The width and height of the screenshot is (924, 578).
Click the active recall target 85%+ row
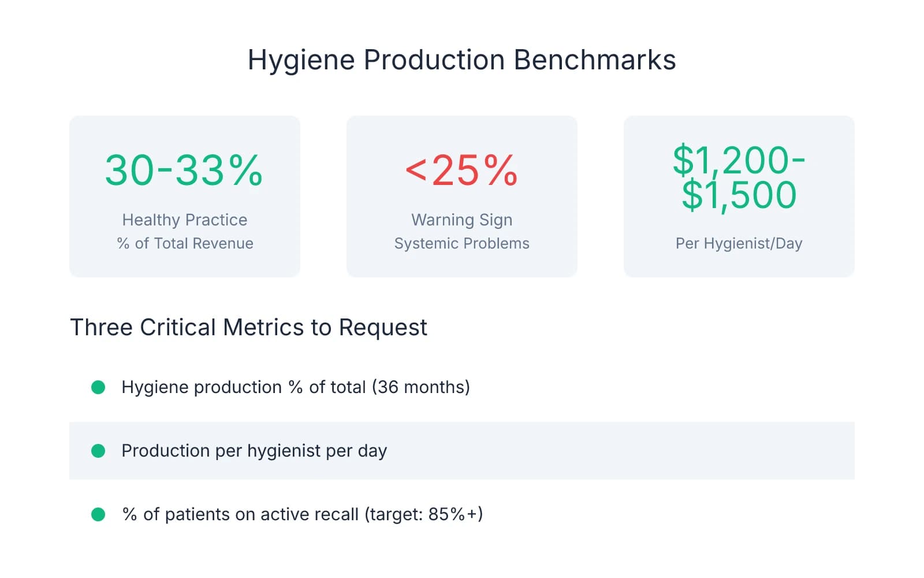[303, 514]
